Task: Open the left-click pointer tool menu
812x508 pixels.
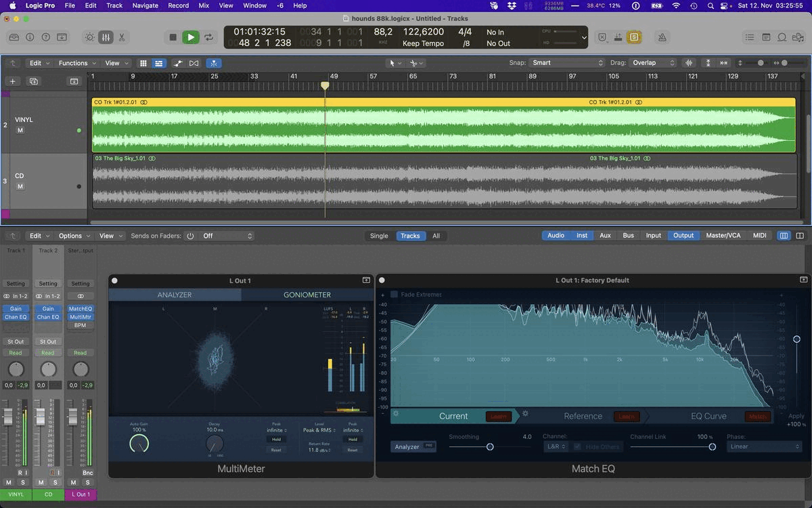Action: pyautogui.click(x=394, y=63)
